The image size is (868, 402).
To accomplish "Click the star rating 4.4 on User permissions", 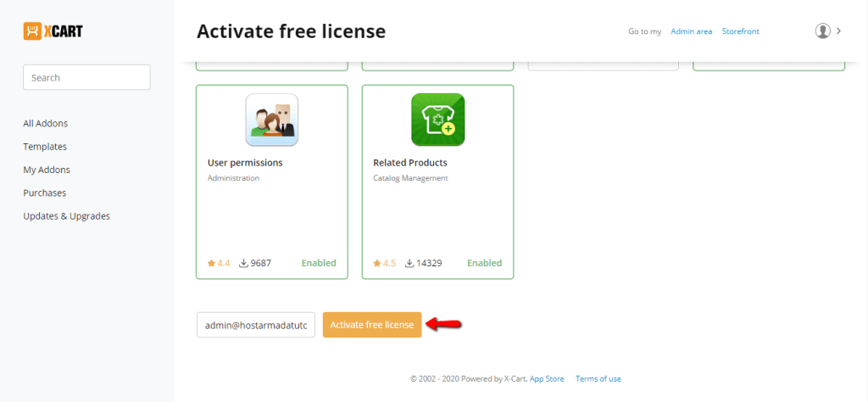I will coord(219,263).
